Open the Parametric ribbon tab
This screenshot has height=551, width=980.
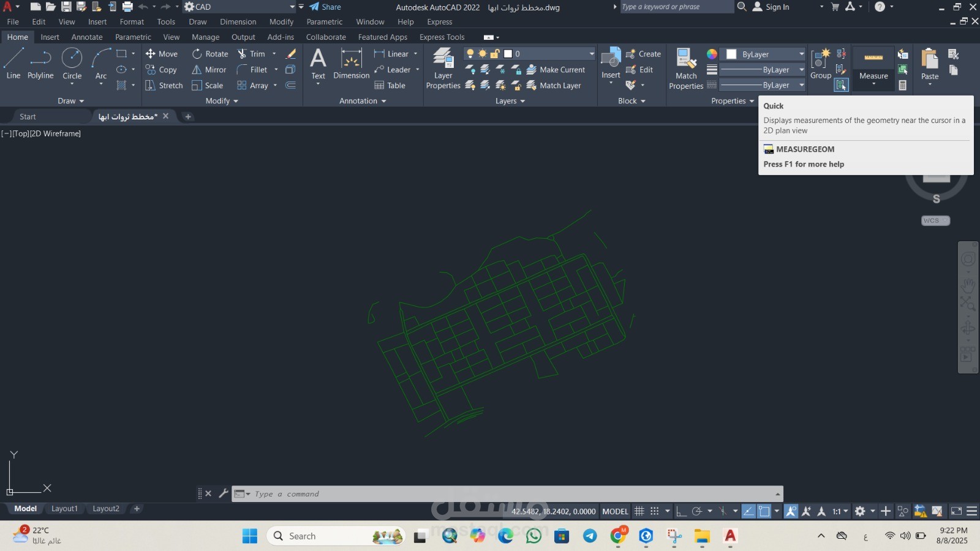(133, 37)
